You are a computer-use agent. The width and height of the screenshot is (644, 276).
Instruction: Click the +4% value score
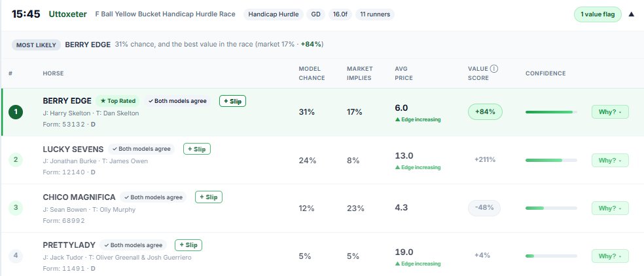[x=482, y=256]
